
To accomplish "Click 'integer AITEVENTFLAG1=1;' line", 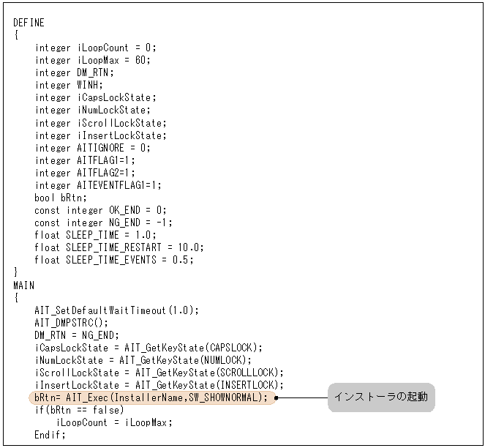I will pos(98,185).
